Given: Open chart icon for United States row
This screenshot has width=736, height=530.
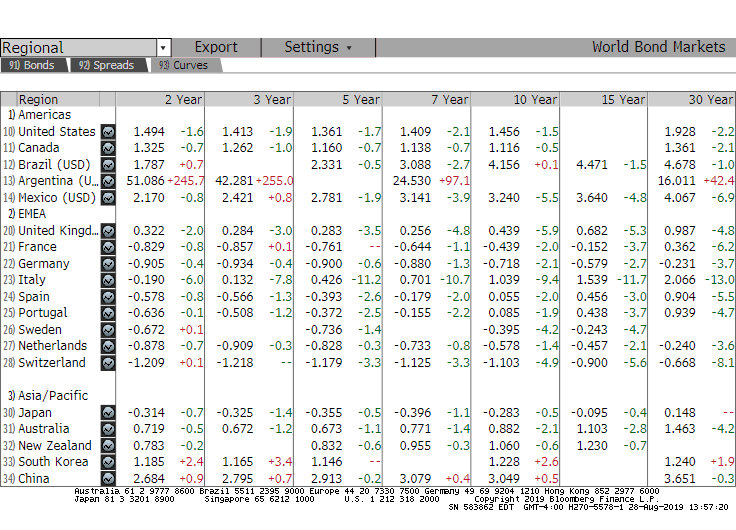Looking at the screenshot, I should pyautogui.click(x=108, y=132).
